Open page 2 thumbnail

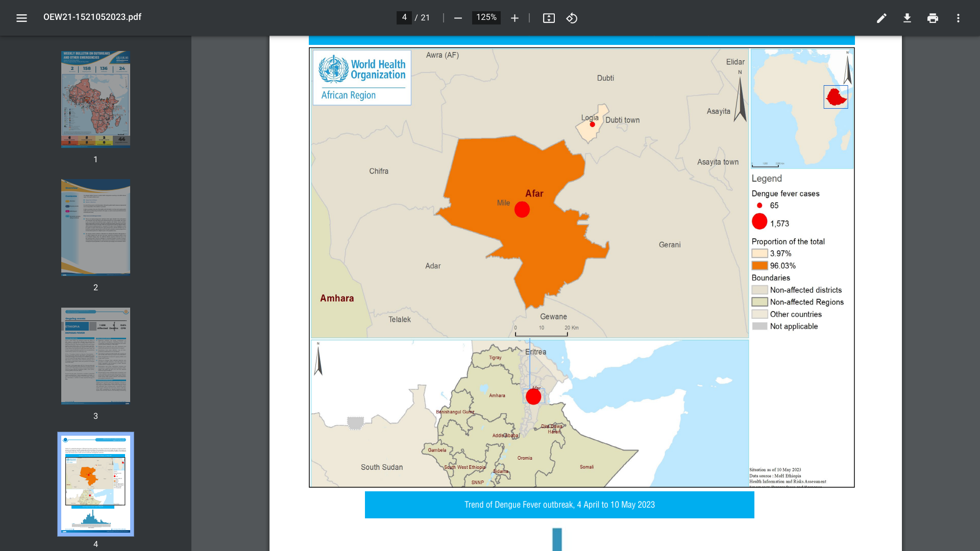point(95,227)
